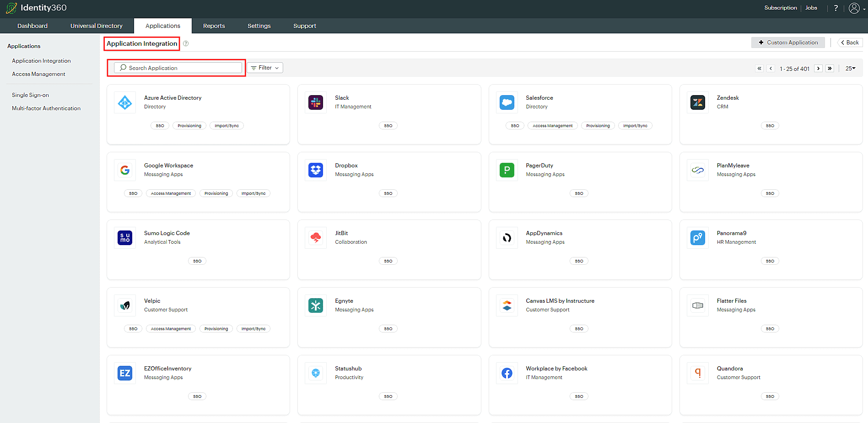Click the Access Management tag on Salesforce
This screenshot has height=423, width=868.
click(553, 126)
